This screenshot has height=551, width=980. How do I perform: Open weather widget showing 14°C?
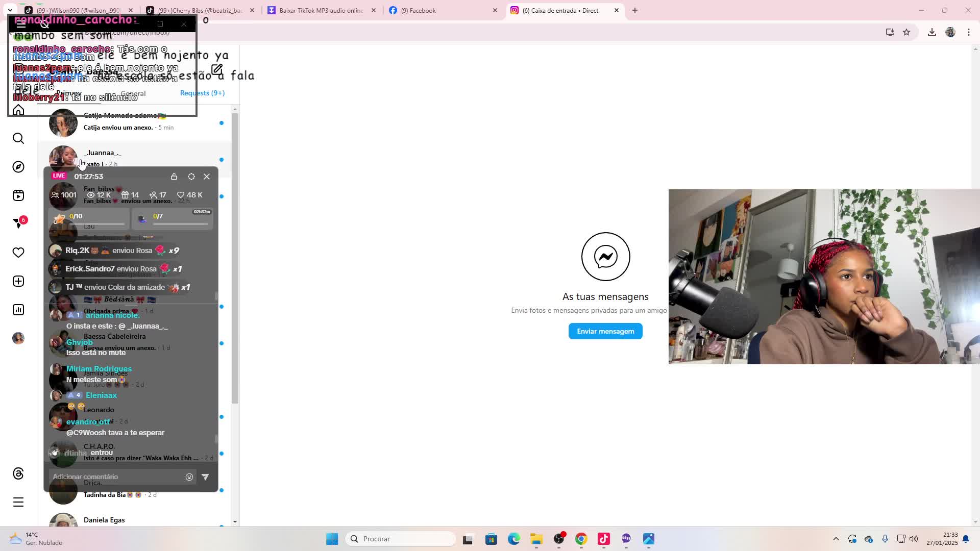[x=36, y=539]
